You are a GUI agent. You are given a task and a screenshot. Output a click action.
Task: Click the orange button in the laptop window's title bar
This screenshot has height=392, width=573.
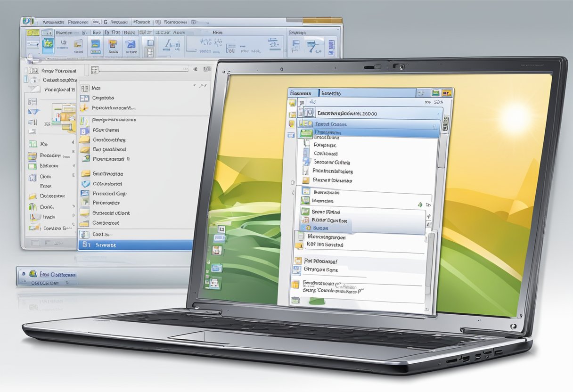pos(446,93)
